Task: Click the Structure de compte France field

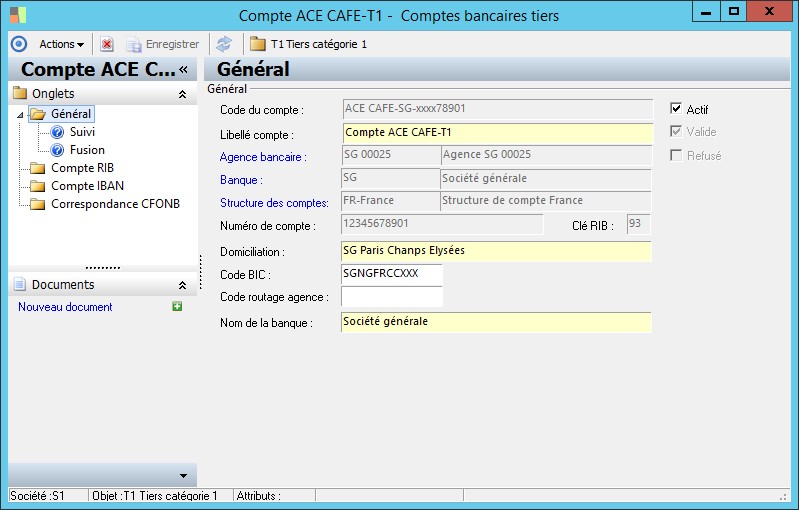Action: coord(546,201)
